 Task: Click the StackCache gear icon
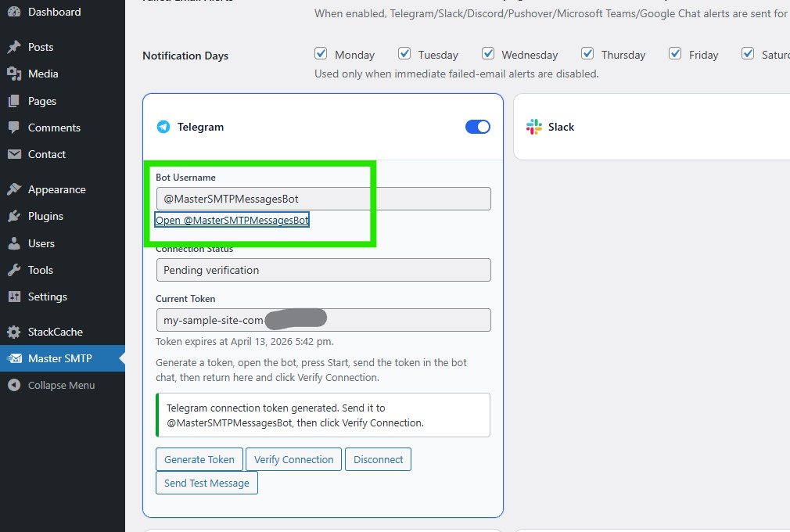coord(14,332)
